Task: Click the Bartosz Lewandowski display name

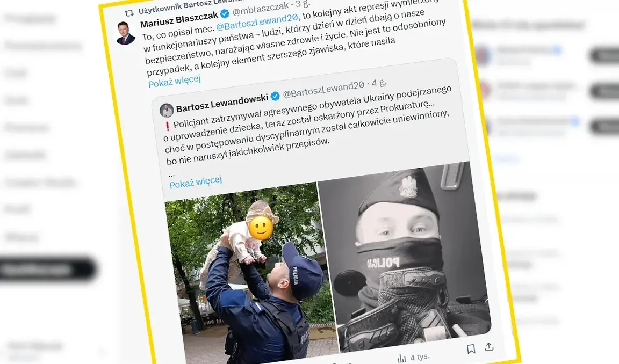Action: click(x=222, y=102)
